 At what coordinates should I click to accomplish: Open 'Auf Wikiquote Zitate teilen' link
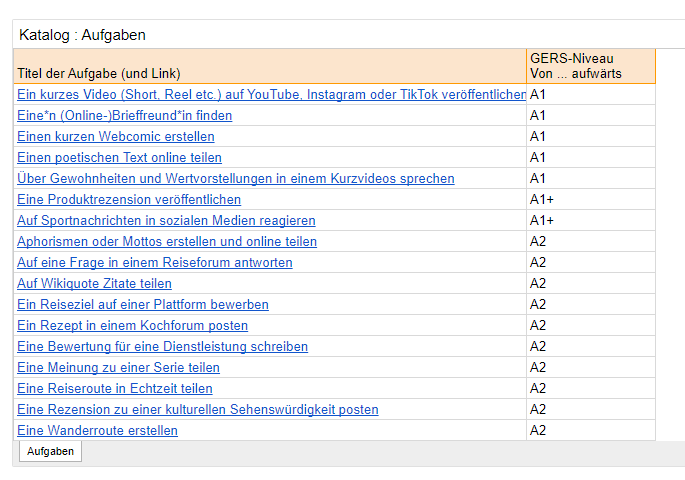94,284
